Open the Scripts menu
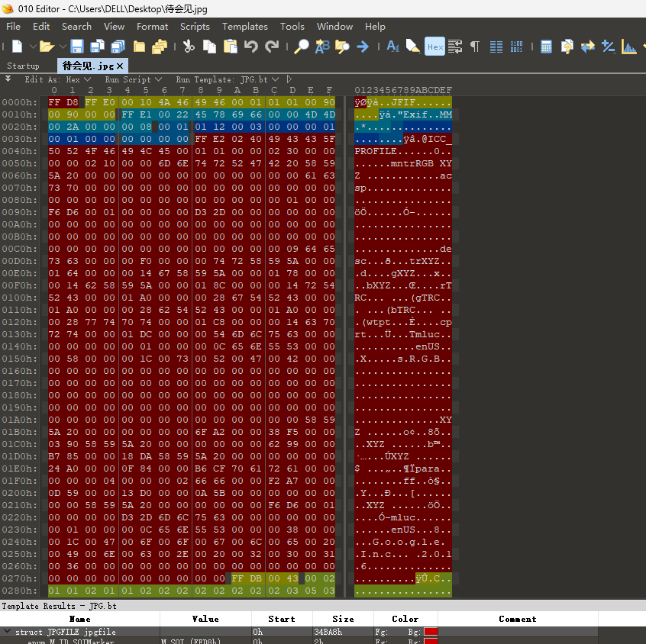646x644 pixels. pyautogui.click(x=195, y=27)
